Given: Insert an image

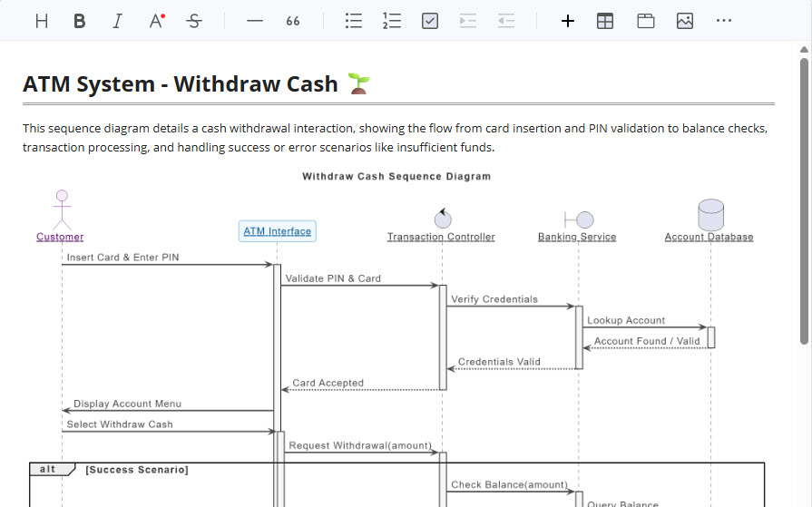Looking at the screenshot, I should pyautogui.click(x=685, y=21).
